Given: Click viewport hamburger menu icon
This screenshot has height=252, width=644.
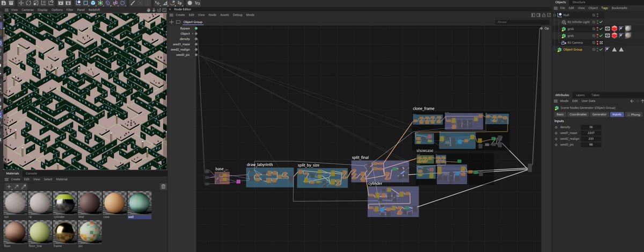Looking at the screenshot, I should tap(6, 10).
